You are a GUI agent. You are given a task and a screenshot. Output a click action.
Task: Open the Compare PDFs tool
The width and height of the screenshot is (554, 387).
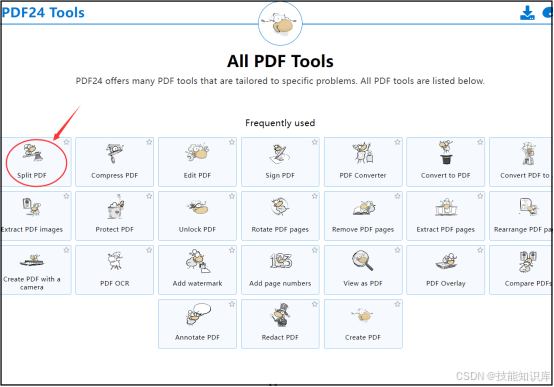click(x=521, y=270)
